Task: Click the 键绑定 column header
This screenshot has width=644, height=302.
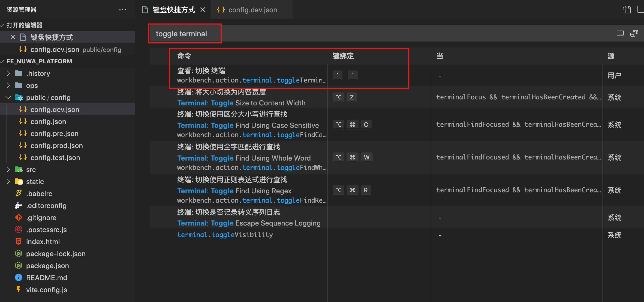Action: pyautogui.click(x=343, y=56)
